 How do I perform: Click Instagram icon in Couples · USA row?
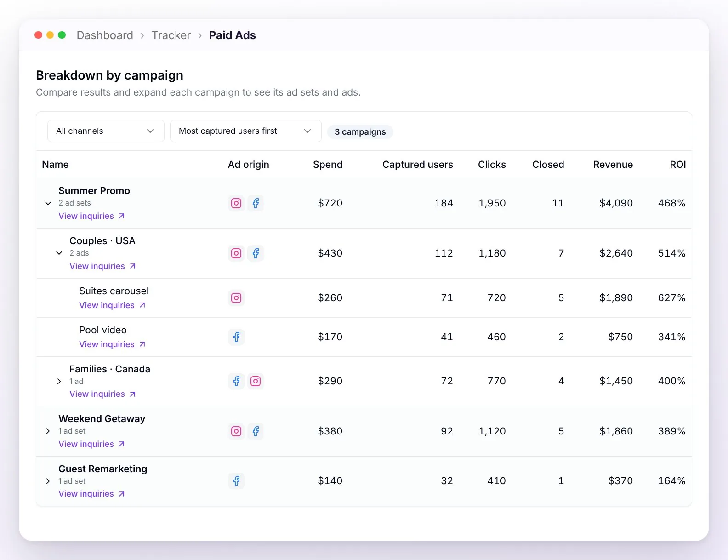coord(236,253)
